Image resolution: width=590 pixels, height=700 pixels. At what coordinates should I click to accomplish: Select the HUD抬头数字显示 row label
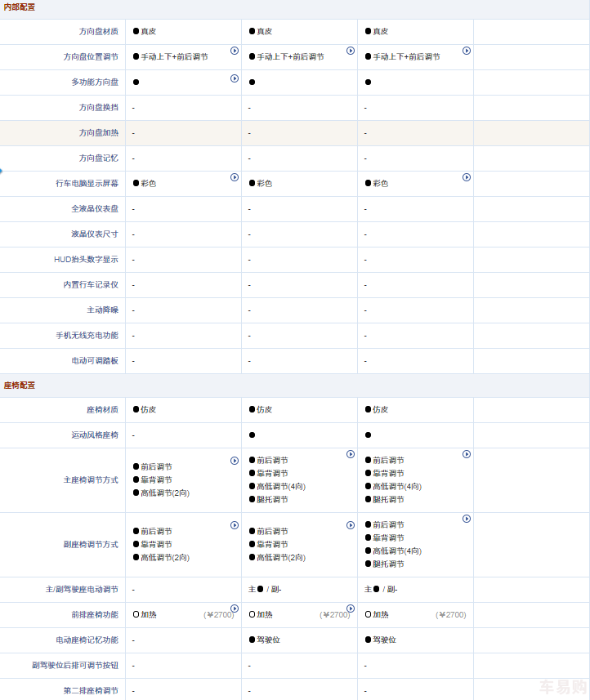[86, 260]
